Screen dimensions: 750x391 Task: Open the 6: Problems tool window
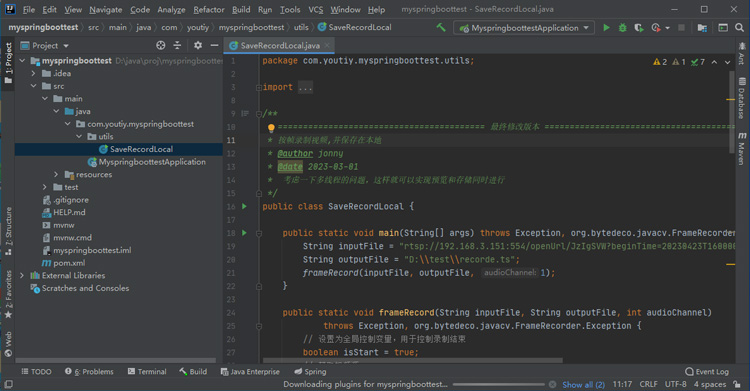(89, 372)
